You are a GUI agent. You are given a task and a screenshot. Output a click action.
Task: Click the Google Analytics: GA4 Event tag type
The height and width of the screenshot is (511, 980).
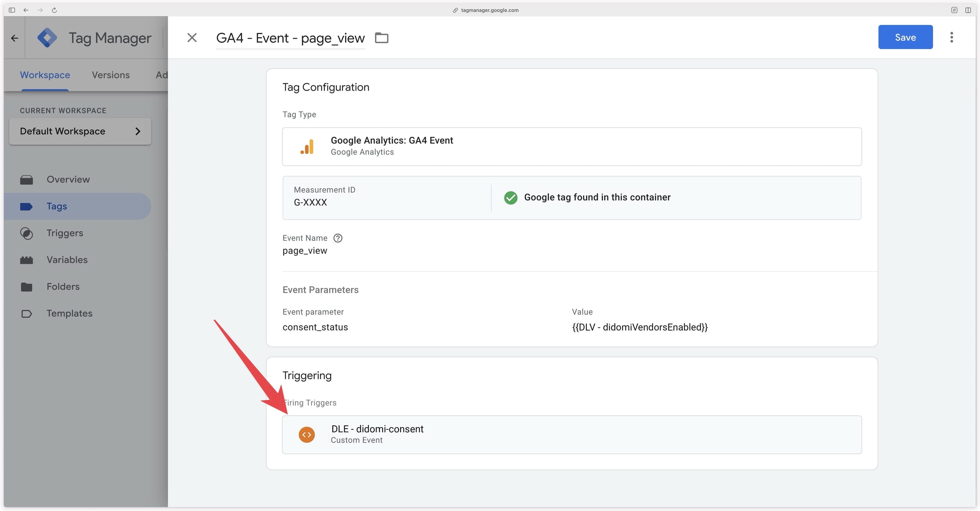572,147
